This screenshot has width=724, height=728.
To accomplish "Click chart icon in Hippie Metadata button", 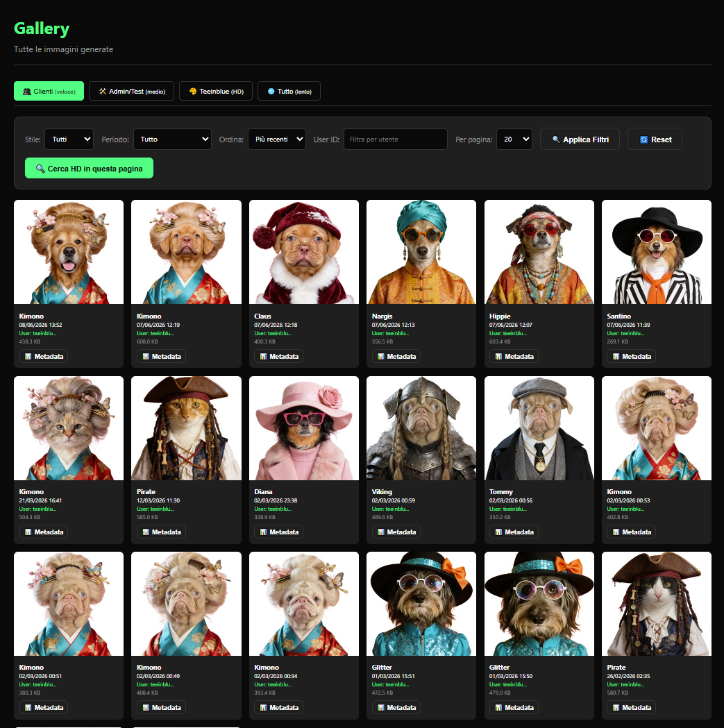I will [499, 357].
